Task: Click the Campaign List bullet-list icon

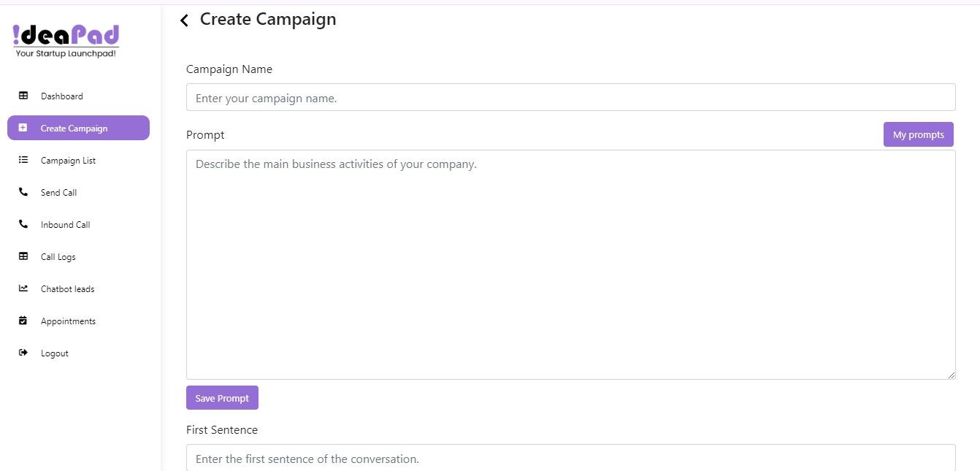Action: pos(23,160)
